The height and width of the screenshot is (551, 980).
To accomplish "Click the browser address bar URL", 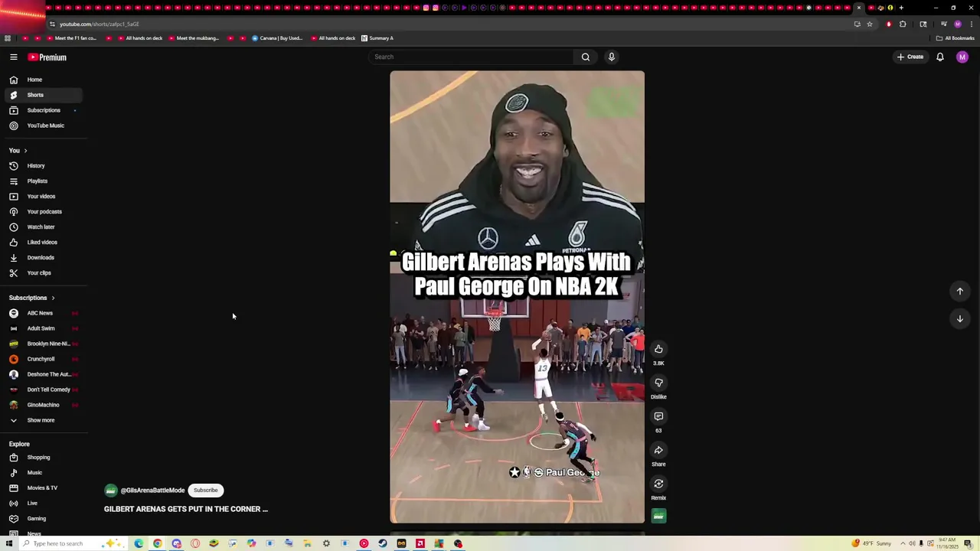I will click(100, 24).
